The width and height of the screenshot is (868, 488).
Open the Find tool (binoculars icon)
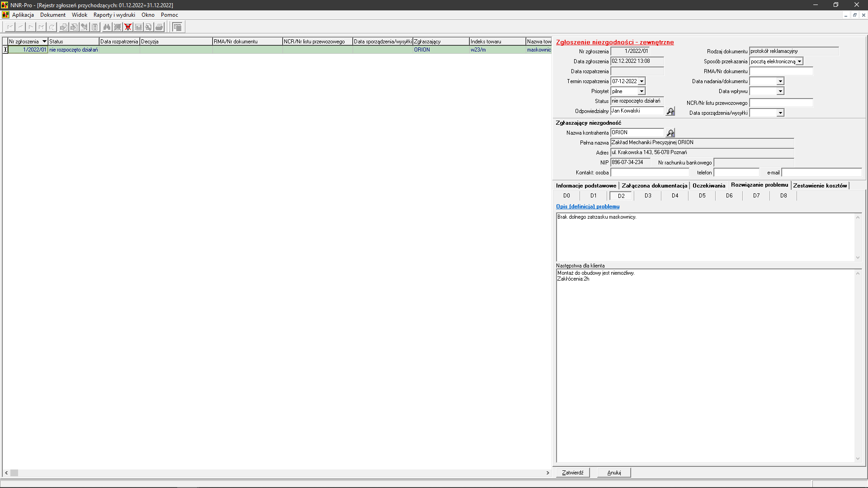[107, 27]
